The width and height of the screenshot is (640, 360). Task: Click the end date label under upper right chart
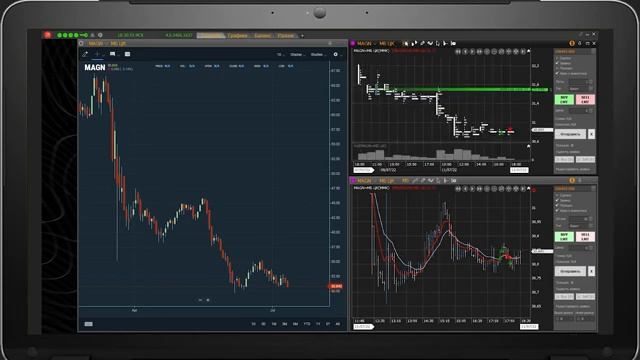tap(519, 170)
